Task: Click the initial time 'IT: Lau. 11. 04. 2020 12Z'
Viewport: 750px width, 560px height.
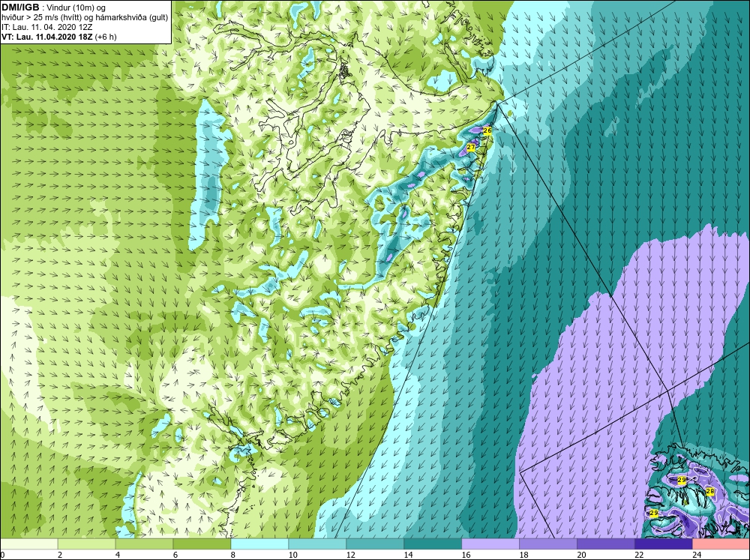Action: (x=46, y=27)
